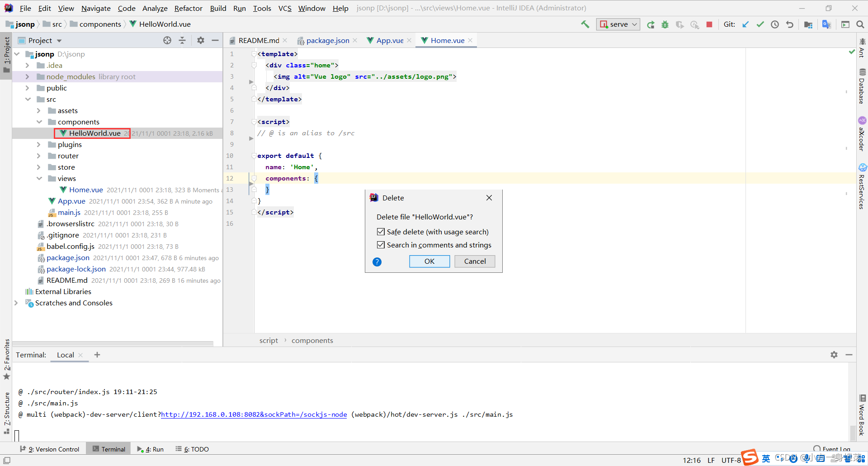
Task: Collapse the components folder
Action: [x=39, y=122]
